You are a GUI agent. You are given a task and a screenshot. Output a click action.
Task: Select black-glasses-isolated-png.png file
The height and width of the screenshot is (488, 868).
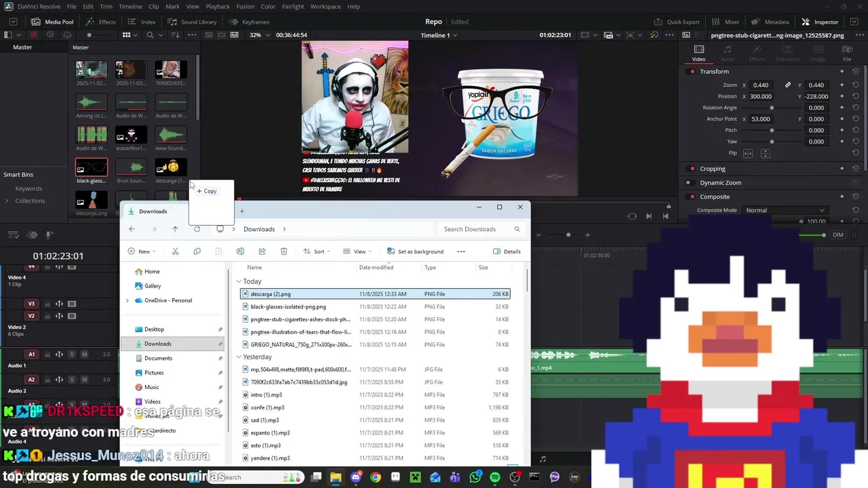pyautogui.click(x=288, y=307)
